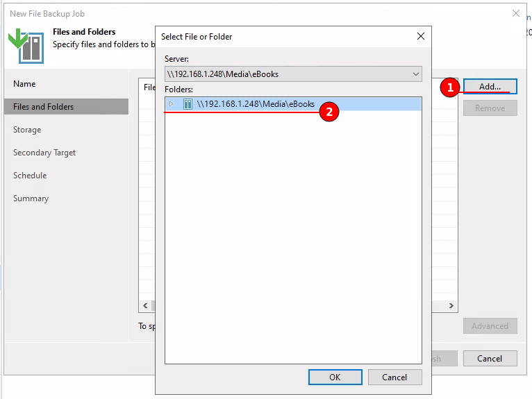Click the Add... button
532x399 pixels.
[x=490, y=87]
